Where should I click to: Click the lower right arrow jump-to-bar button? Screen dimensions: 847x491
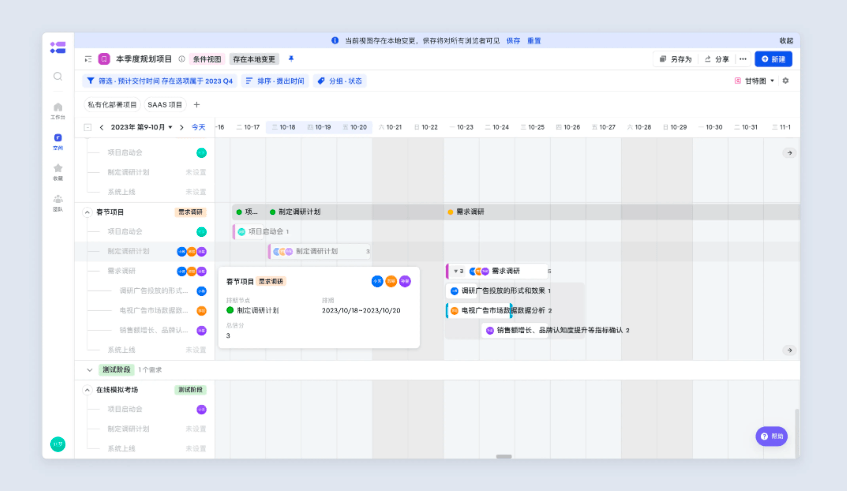pyautogui.click(x=790, y=350)
